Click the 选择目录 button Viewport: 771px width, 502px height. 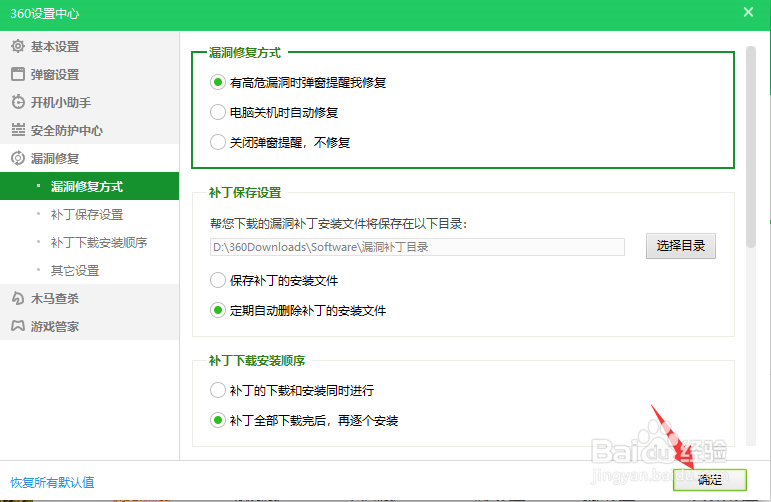click(681, 246)
